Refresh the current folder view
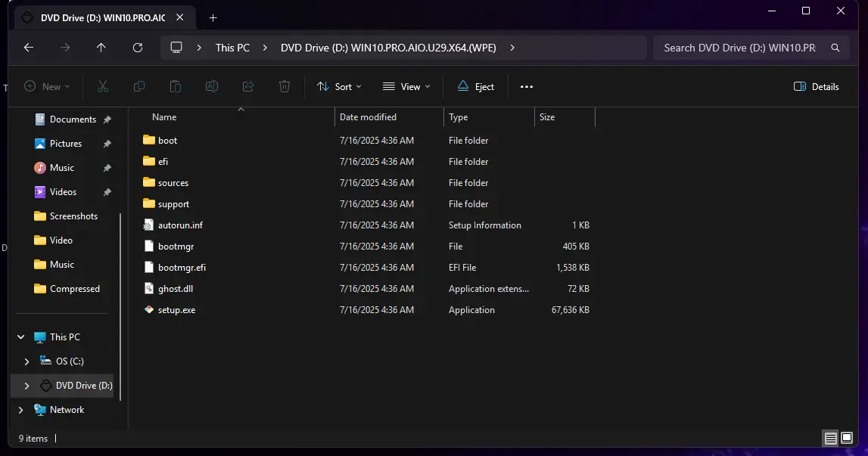This screenshot has width=868, height=456. (138, 48)
